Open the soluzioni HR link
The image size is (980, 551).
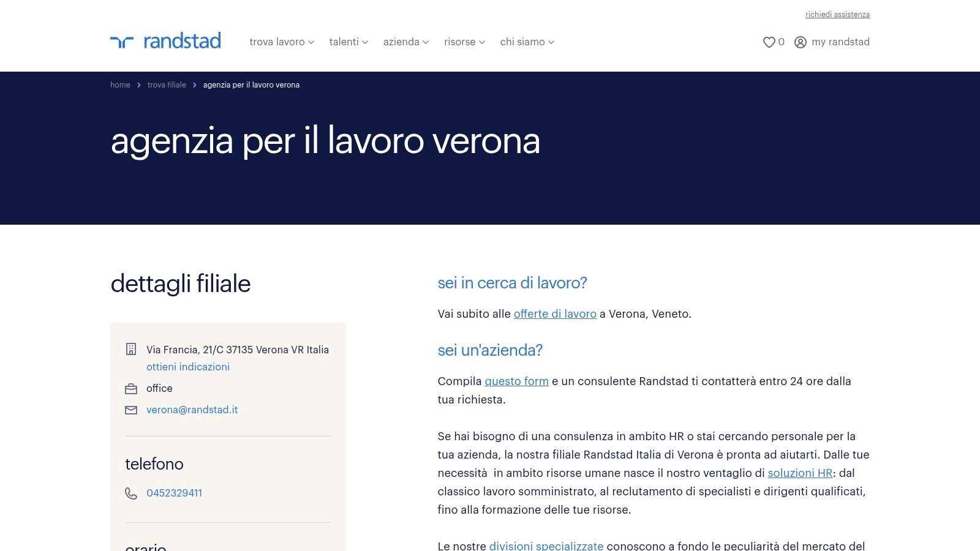pos(800,473)
